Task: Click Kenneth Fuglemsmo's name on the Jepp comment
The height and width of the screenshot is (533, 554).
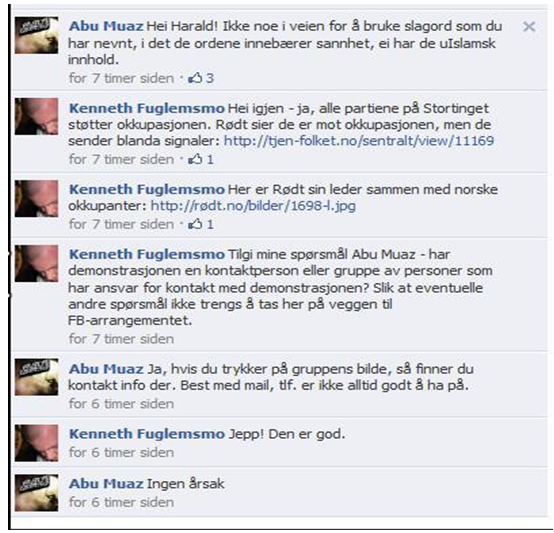Action: tap(147, 434)
